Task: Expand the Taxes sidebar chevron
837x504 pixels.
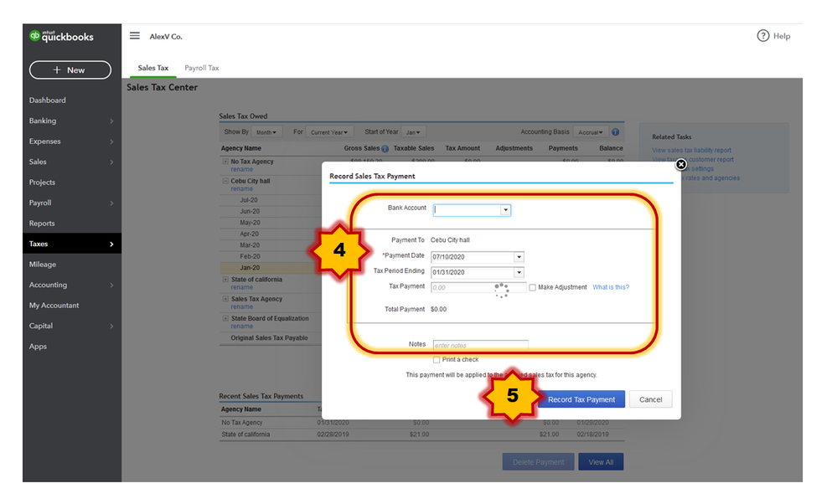Action: [111, 244]
